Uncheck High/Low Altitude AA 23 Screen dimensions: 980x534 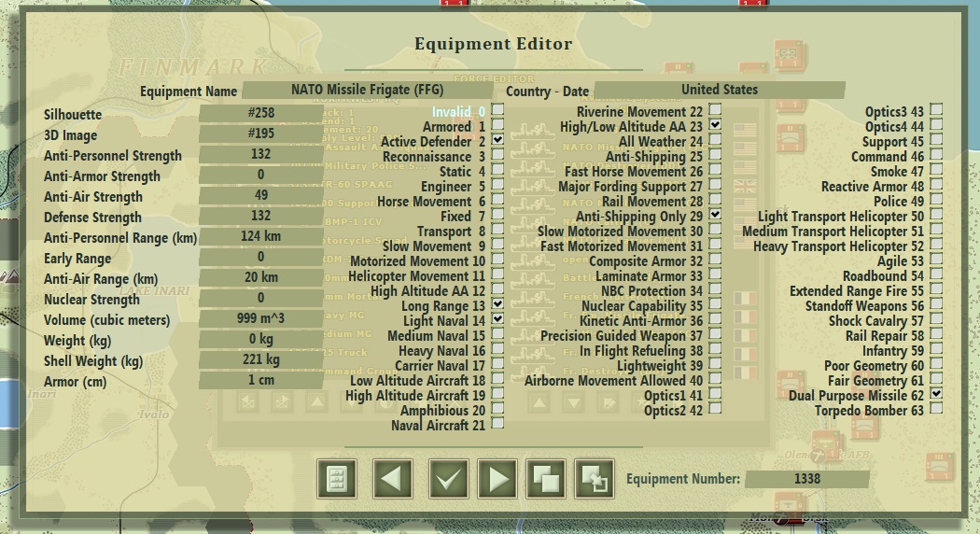point(715,124)
